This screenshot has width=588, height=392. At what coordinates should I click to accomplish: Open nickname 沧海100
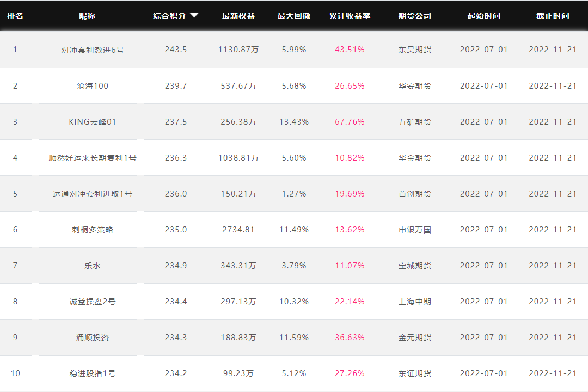(x=92, y=86)
